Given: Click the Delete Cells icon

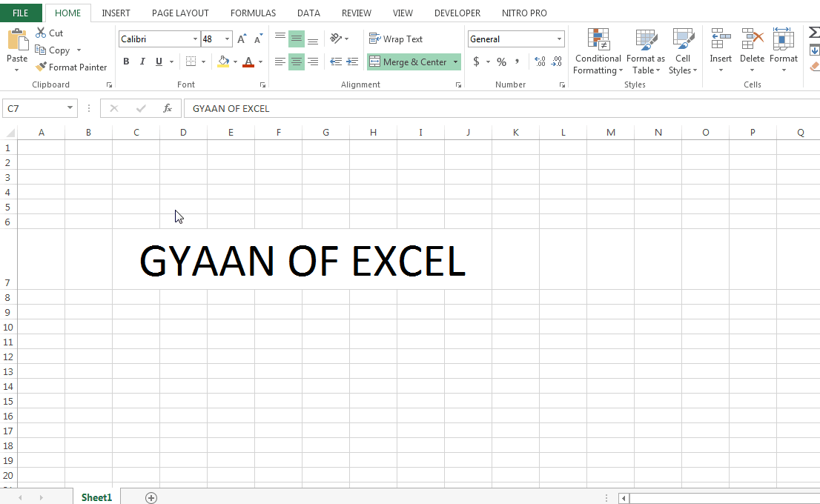Looking at the screenshot, I should [x=752, y=50].
